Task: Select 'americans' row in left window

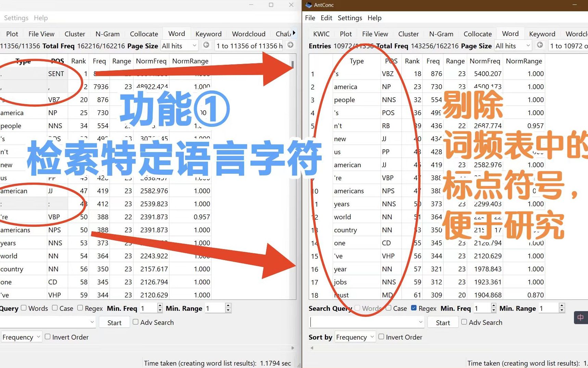Action: (x=105, y=230)
